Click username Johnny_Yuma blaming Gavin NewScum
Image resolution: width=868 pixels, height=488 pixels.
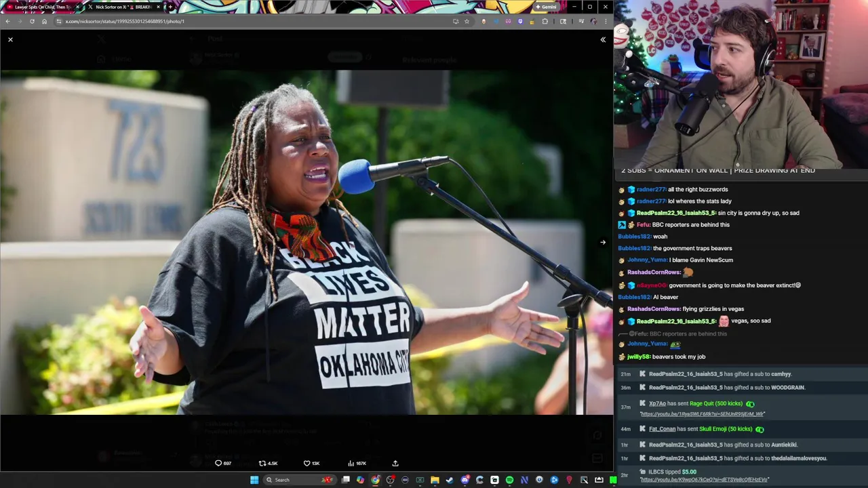point(647,260)
